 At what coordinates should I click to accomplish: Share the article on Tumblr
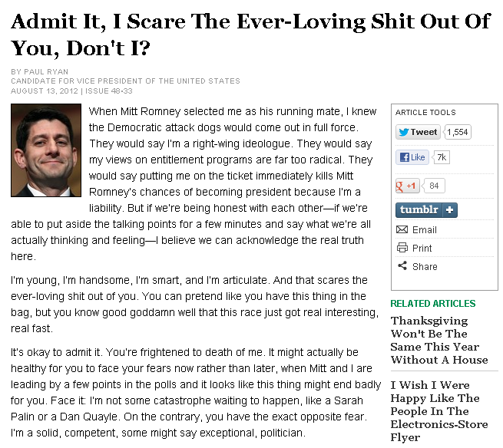tap(420, 210)
